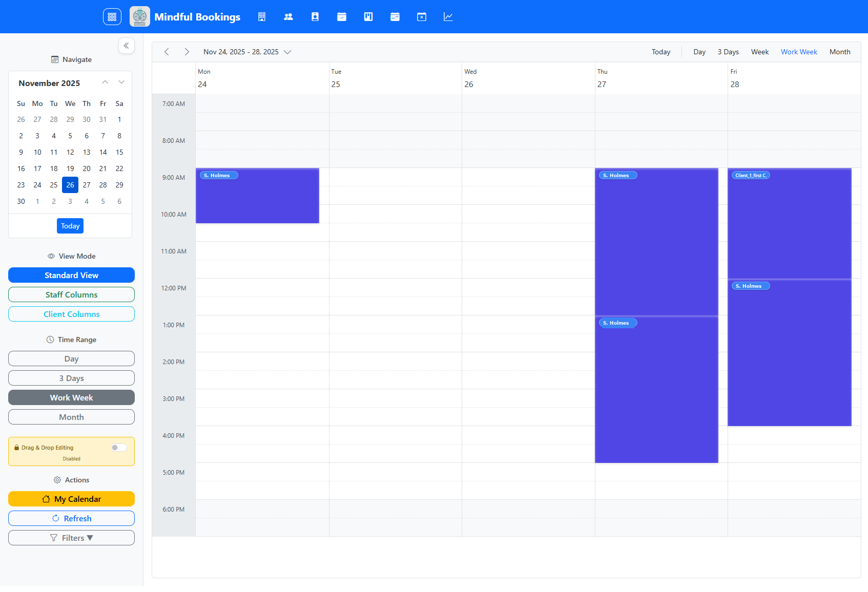Image resolution: width=868 pixels, height=592 pixels.
Task: Click the Mindful Bookings brain logo
Action: tap(140, 16)
